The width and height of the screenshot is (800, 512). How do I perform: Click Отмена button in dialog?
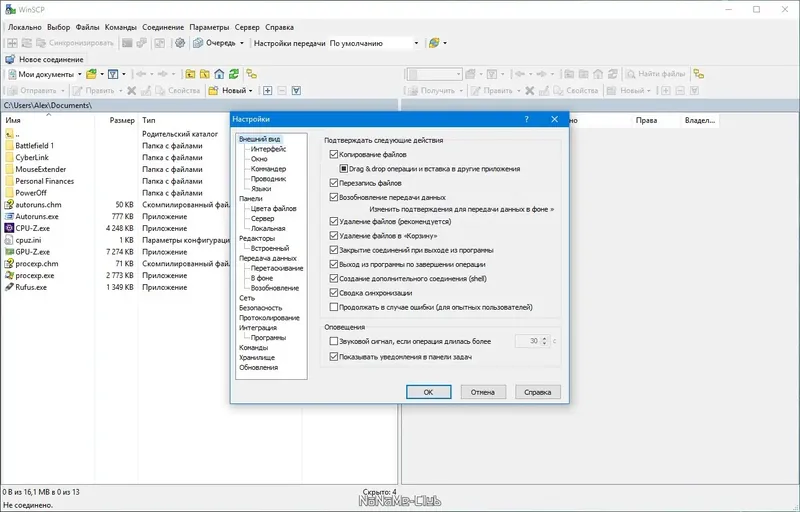(483, 392)
